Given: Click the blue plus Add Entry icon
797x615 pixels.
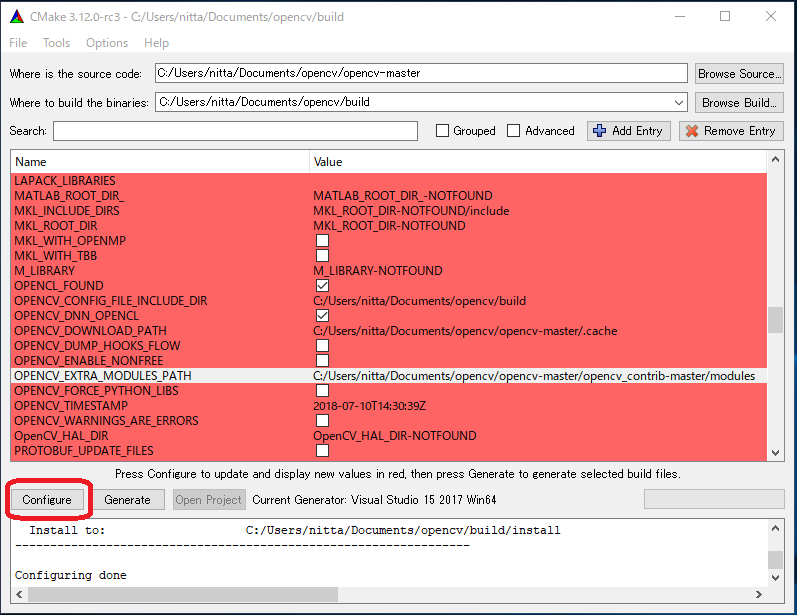Looking at the screenshot, I should pyautogui.click(x=600, y=131).
